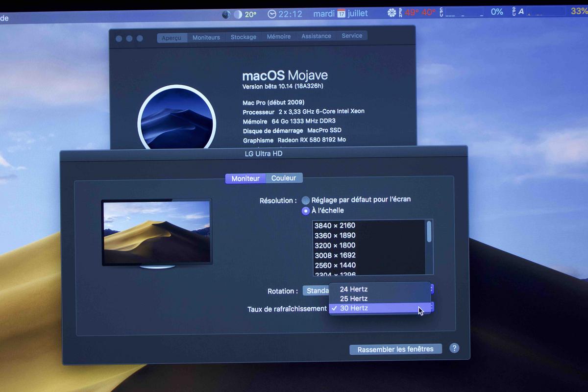Screen dimensions: 588x392
Task: Select 24 Hertz refresh rate
Action: click(x=380, y=289)
